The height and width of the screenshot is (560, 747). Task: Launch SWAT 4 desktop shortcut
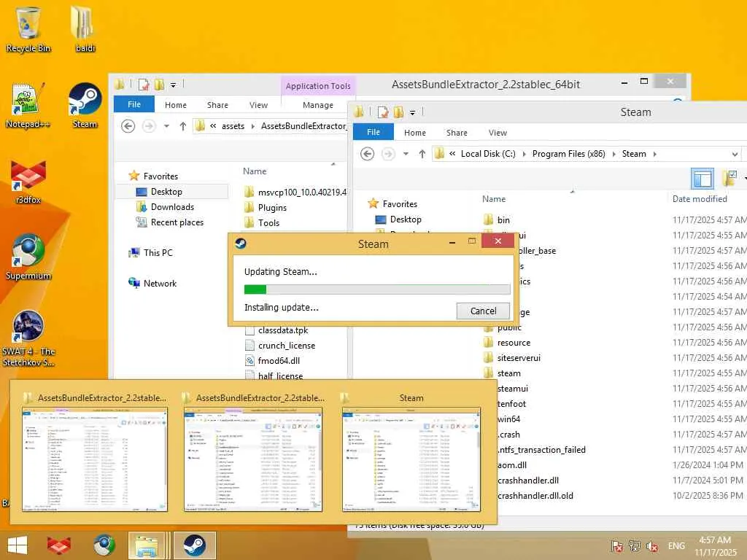coord(28,338)
